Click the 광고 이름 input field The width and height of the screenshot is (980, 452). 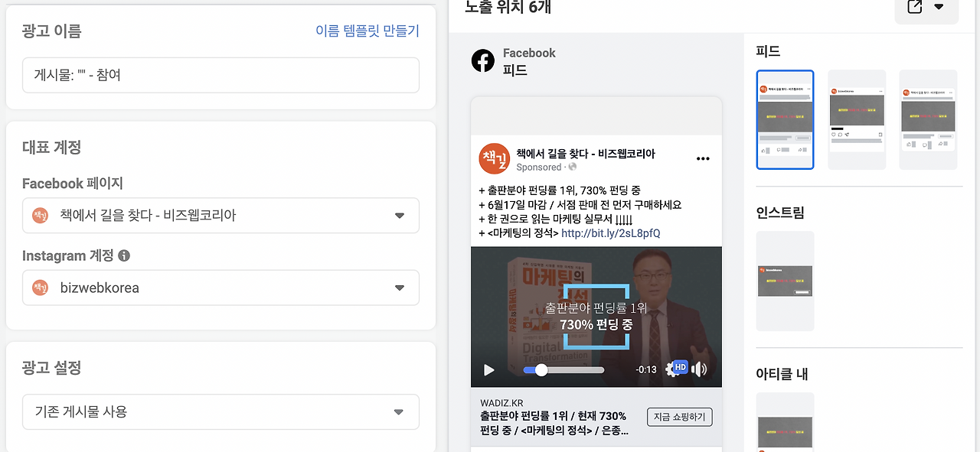tap(220, 75)
